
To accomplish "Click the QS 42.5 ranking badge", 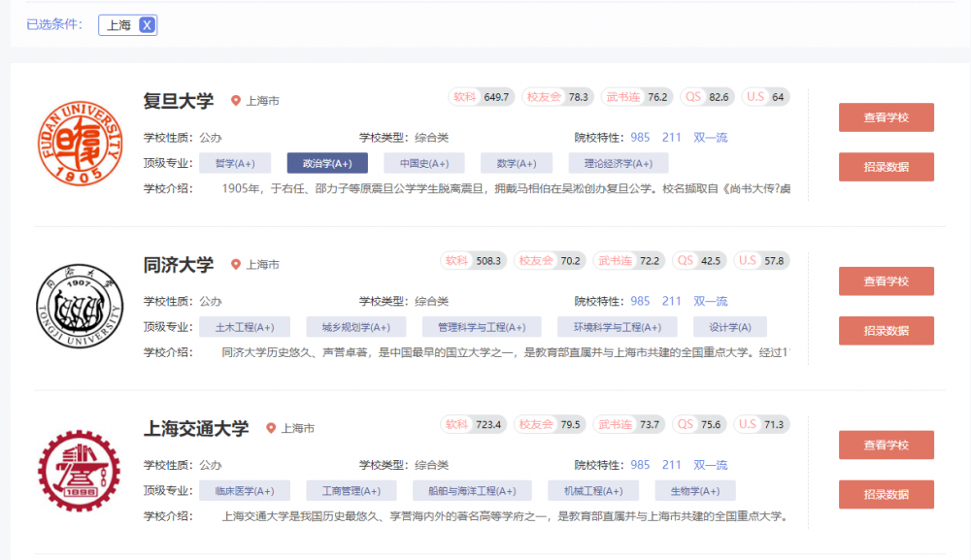I will click(699, 261).
